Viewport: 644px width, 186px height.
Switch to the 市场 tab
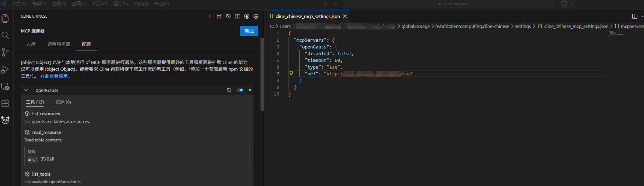click(x=31, y=45)
